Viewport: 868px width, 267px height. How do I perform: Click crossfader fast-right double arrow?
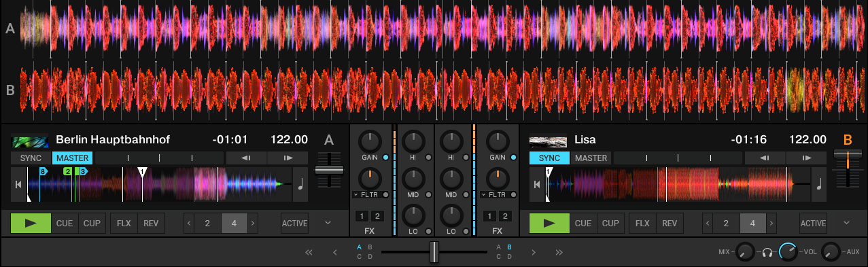[x=559, y=252]
